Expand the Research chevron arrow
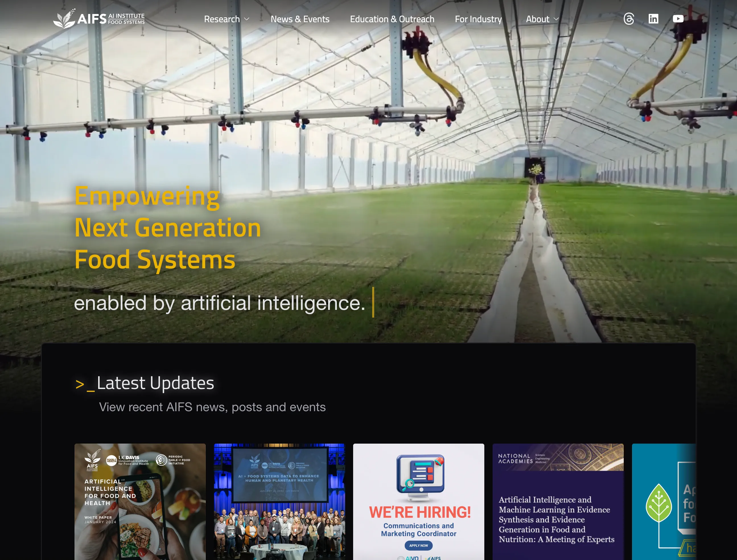 tap(247, 19)
